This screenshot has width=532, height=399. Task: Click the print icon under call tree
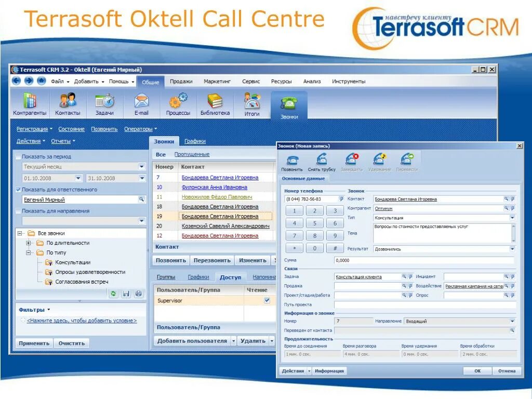[138, 294]
